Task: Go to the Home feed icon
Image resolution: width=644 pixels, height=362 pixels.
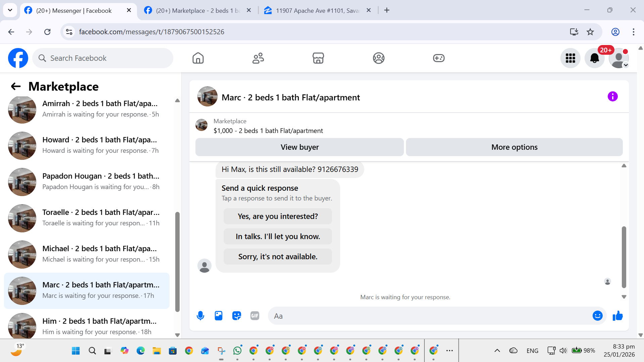Action: tap(198, 58)
